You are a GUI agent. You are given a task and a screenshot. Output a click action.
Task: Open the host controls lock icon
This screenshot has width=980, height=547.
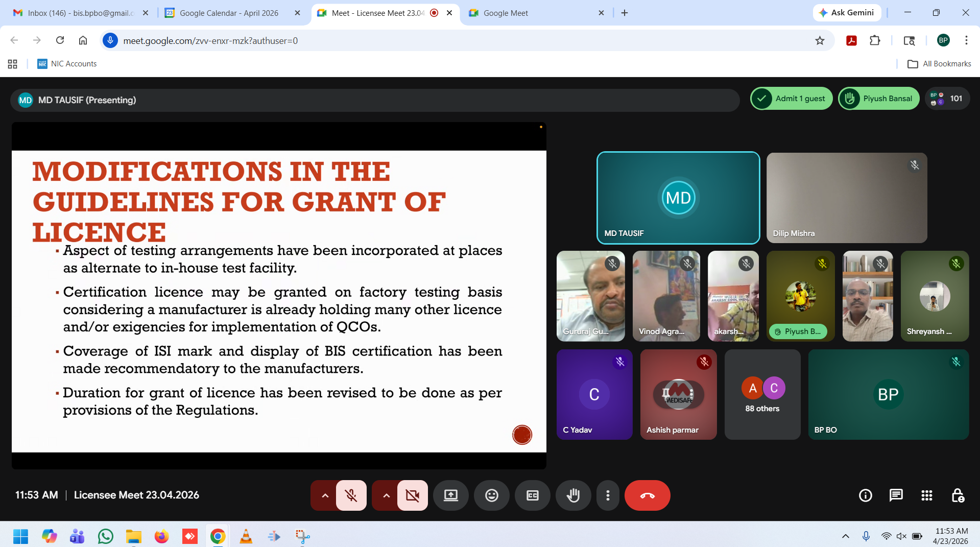coord(958,495)
